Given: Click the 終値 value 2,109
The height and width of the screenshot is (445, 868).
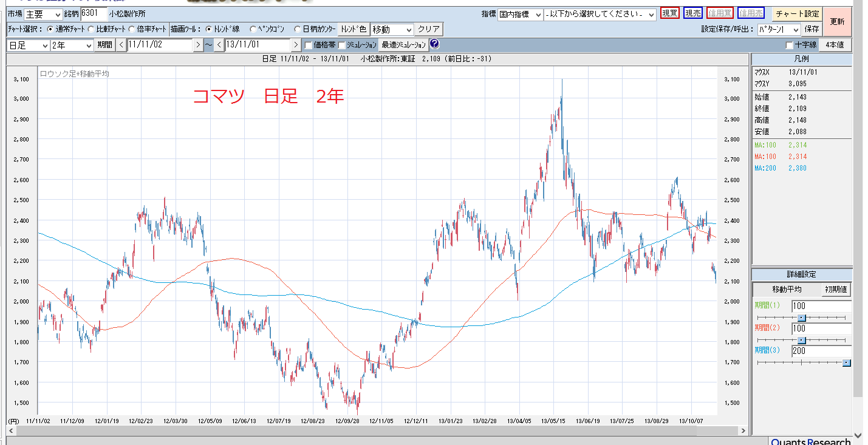Looking at the screenshot, I should (x=796, y=108).
